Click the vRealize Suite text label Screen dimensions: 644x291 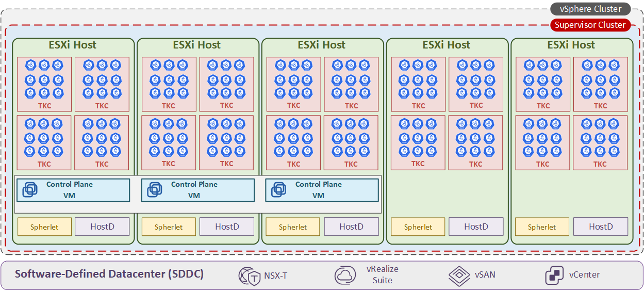(x=383, y=274)
